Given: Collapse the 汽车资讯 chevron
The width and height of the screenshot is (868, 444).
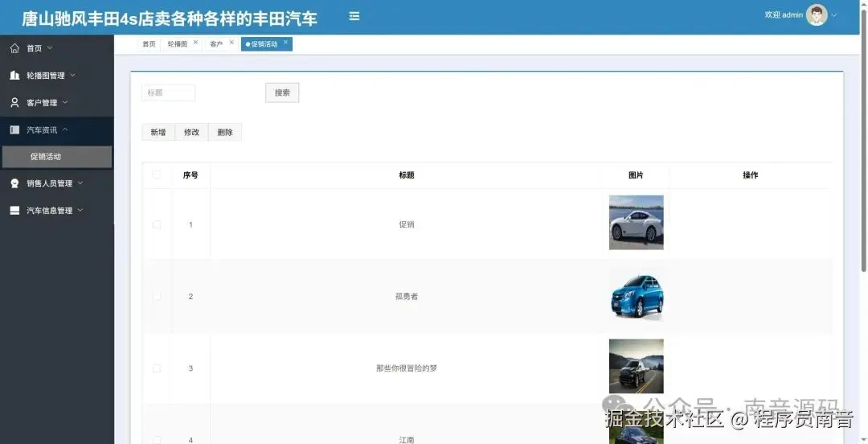Looking at the screenshot, I should click(x=65, y=129).
